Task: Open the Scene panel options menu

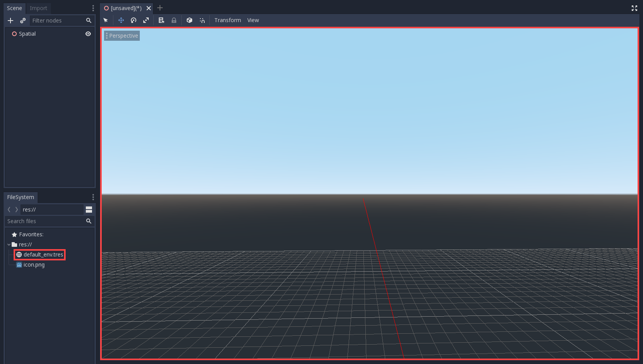Action: (x=93, y=8)
